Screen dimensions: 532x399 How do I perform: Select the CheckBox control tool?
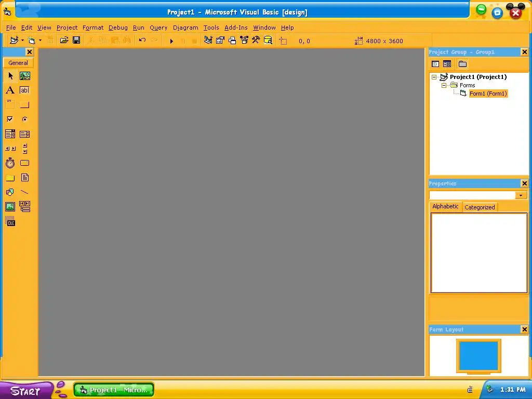coord(10,119)
